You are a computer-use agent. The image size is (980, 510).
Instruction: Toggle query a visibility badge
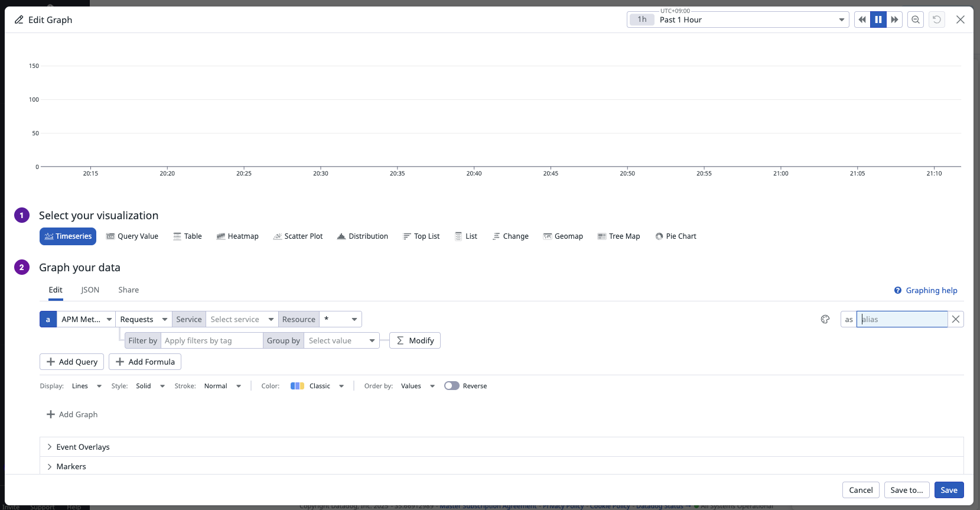coord(48,319)
